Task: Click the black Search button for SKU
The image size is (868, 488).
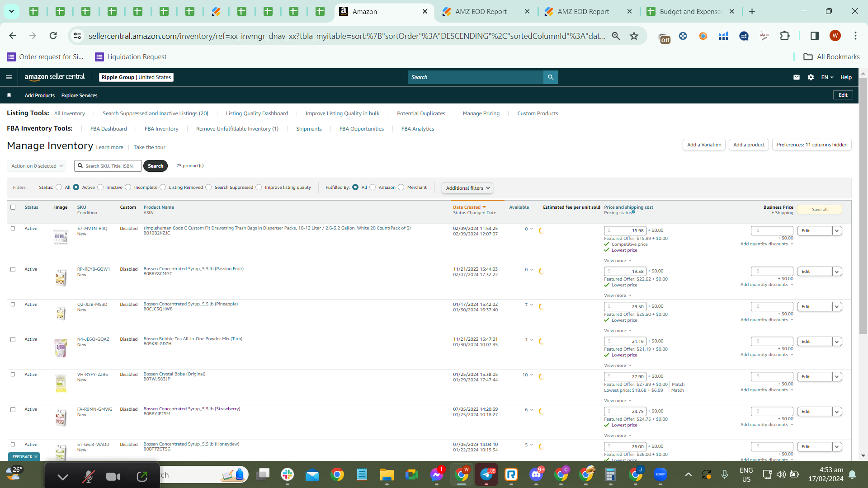Action: 156,166
